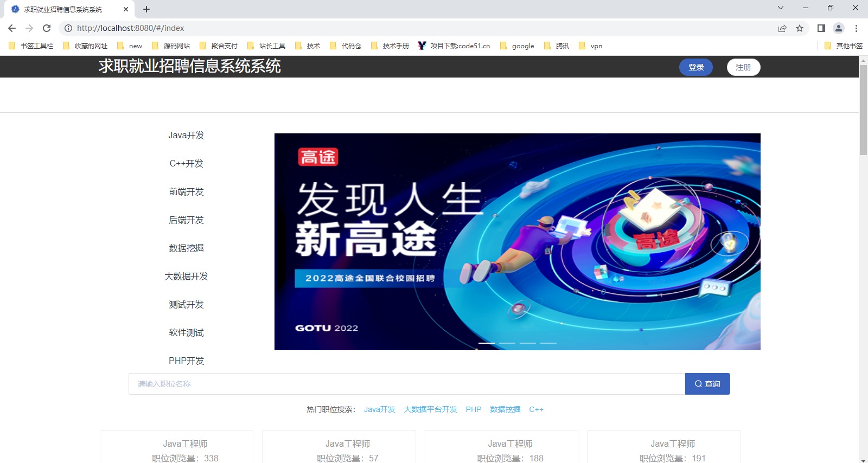Image resolution: width=868 pixels, height=463 pixels.
Task: Go forward in browser history
Action: (x=29, y=28)
